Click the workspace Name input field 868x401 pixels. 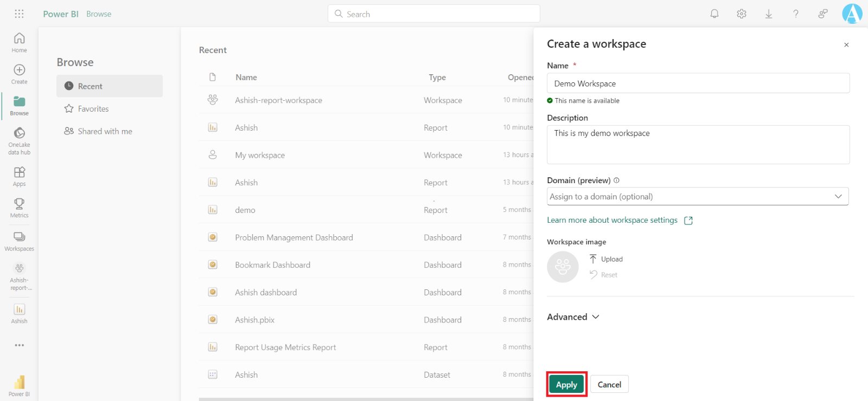(698, 83)
